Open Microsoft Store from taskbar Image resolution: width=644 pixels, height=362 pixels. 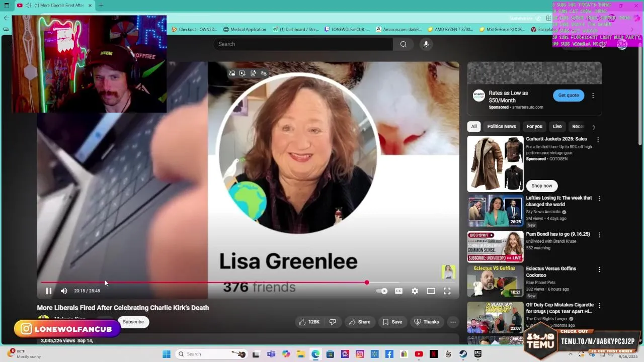pos(330,354)
